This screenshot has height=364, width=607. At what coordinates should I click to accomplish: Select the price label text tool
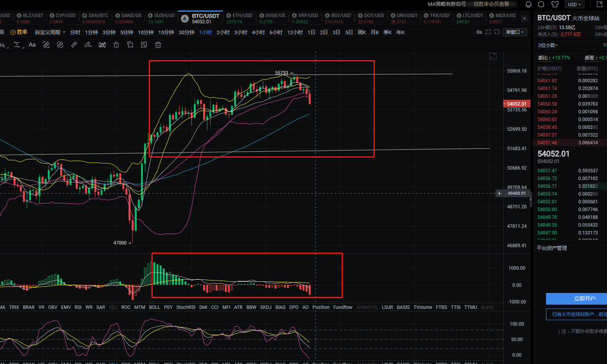coord(18,45)
